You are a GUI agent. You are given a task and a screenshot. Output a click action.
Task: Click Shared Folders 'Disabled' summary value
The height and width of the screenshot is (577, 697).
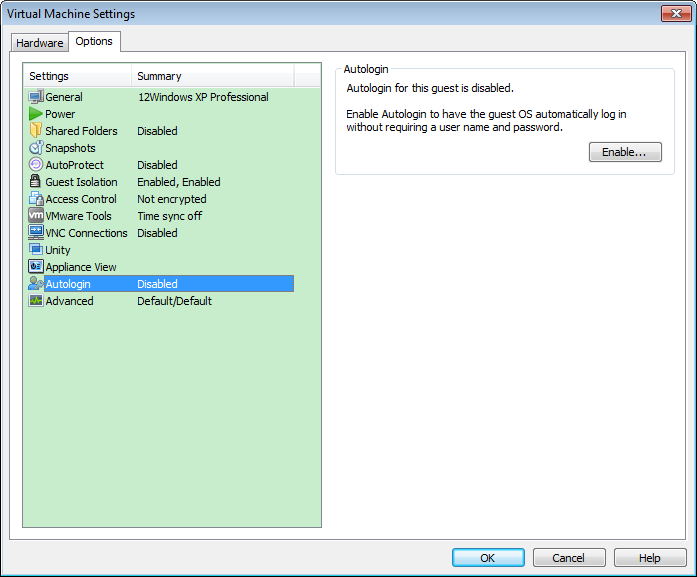tap(157, 131)
